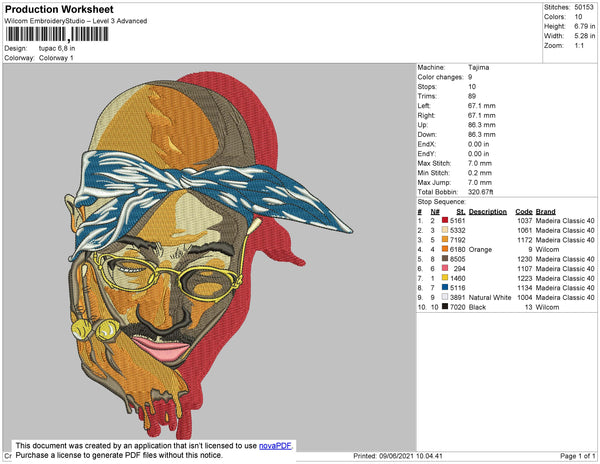Click the brown 8505 color swatch
Image resolution: width=600 pixels, height=464 pixels.
(445, 259)
